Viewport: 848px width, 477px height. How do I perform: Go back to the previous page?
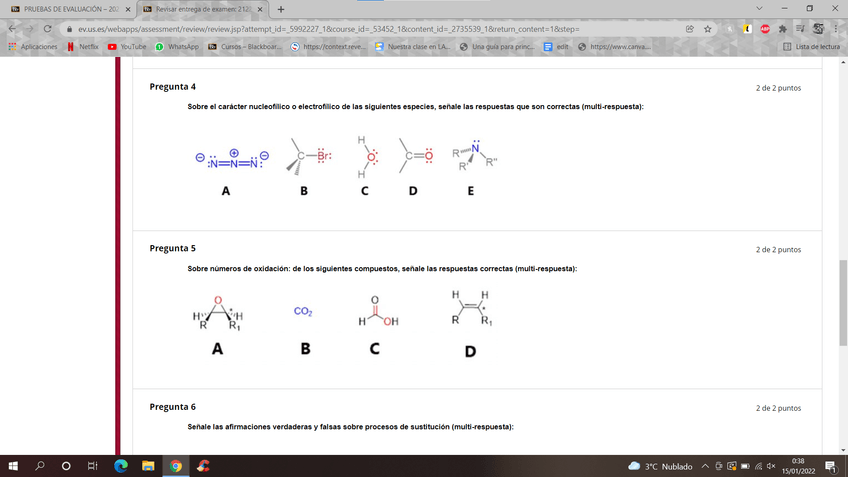tap(12, 29)
